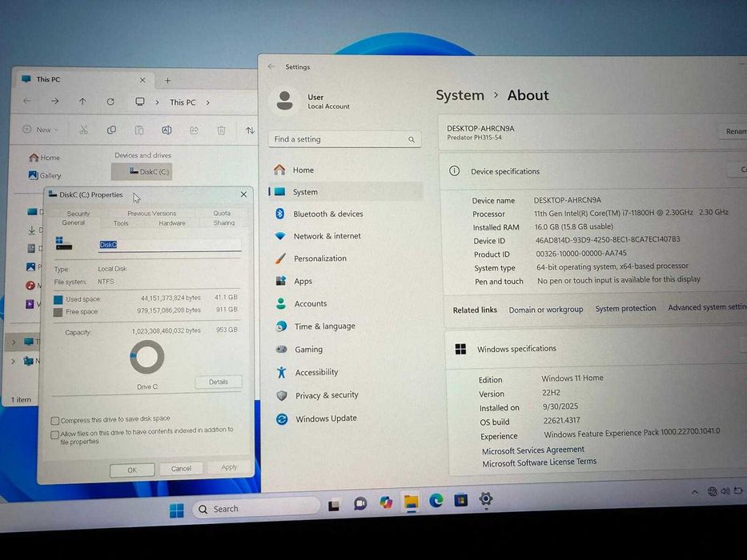Enable Compress this drive to save disk space
The width and height of the screenshot is (747, 560).
54,421
